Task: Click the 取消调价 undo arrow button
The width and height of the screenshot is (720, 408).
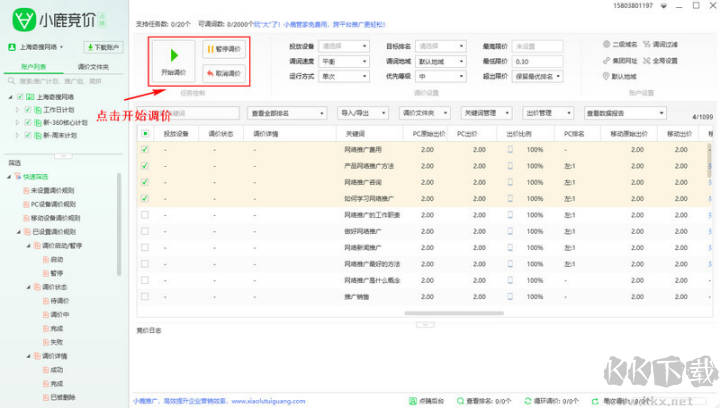Action: 223,73
